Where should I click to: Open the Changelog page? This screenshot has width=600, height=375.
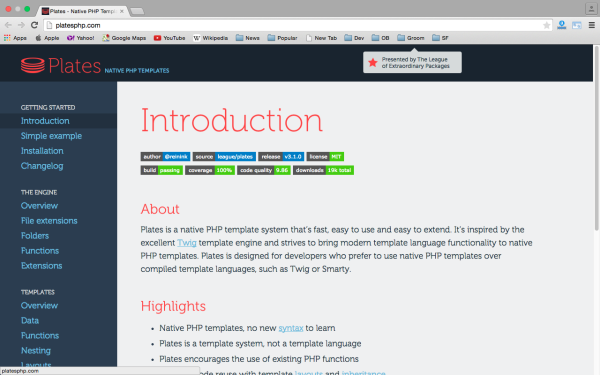(x=42, y=166)
